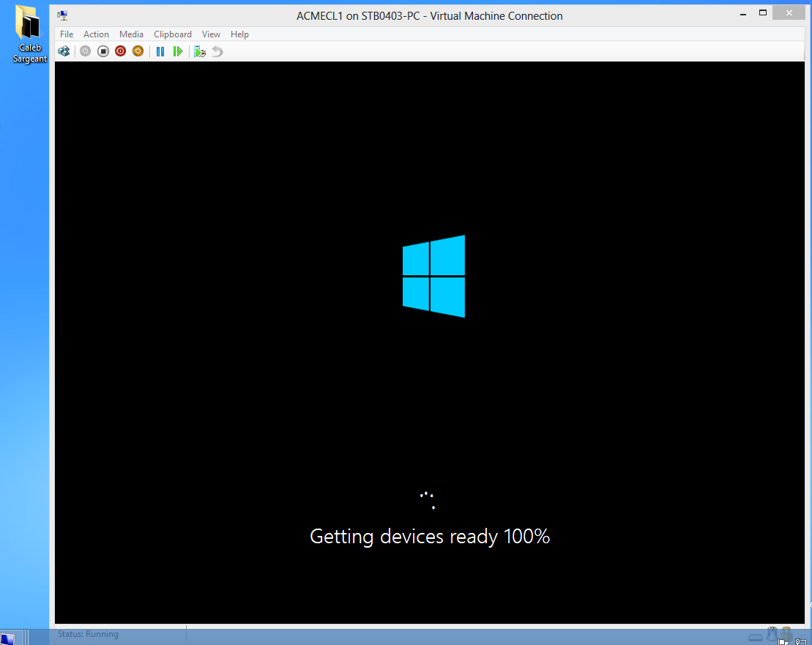812x645 pixels.
Task: Maximize the Virtual Machine Connection window
Action: [763, 13]
